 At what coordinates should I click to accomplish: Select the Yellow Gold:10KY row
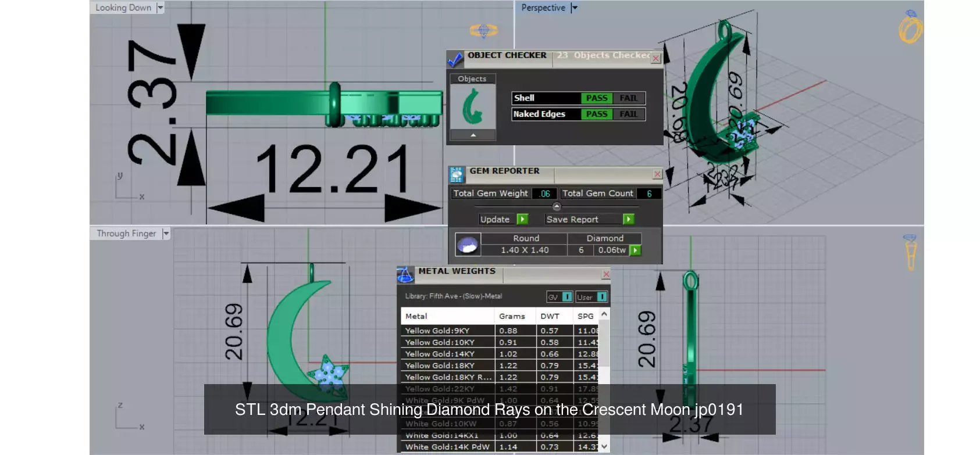[500, 342]
